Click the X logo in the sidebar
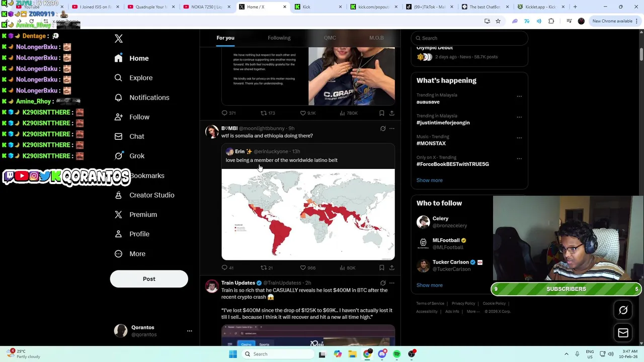Image resolution: width=644 pixels, height=362 pixels. 119,39
